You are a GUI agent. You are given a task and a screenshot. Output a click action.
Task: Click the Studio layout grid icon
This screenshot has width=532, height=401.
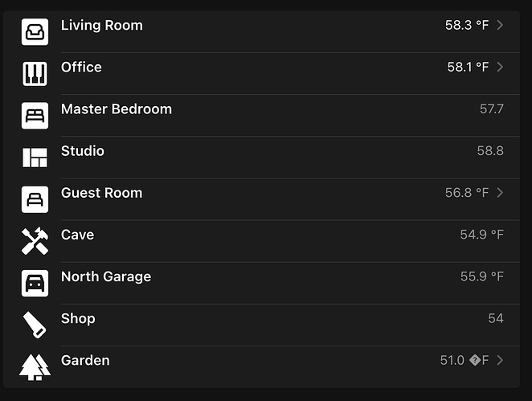(35, 158)
